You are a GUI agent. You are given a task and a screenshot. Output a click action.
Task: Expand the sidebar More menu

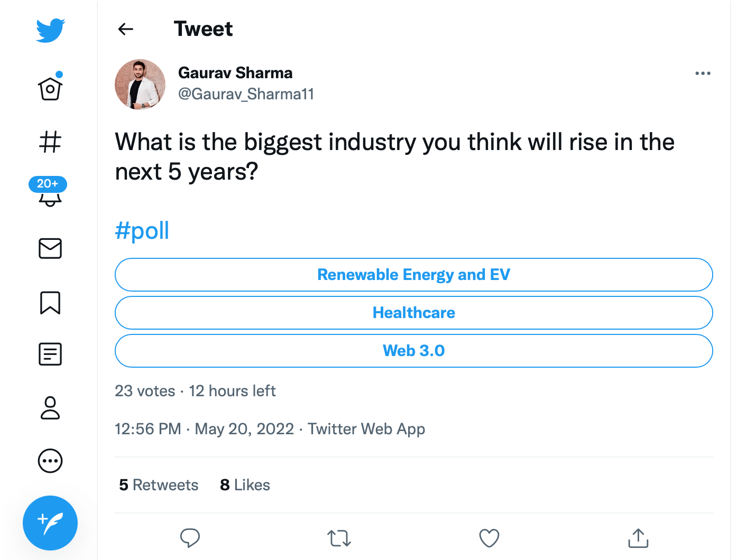(x=50, y=461)
